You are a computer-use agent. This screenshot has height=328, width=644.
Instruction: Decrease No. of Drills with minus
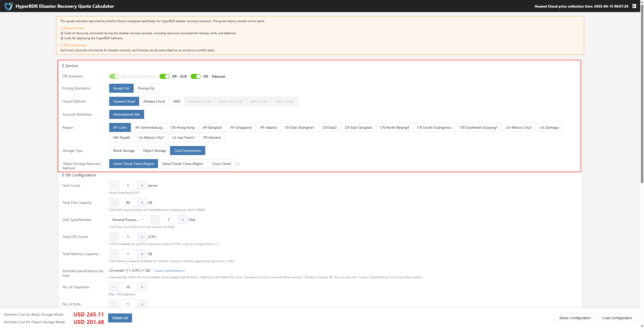click(x=114, y=304)
